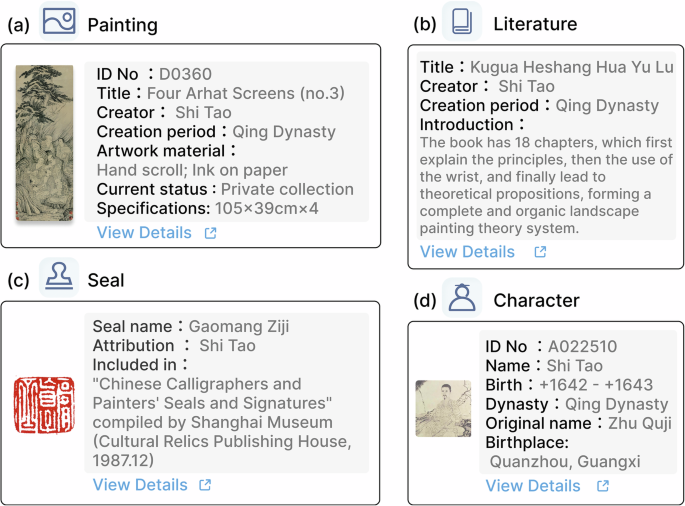Image resolution: width=685 pixels, height=506 pixels.
Task: Click View Details for Shi Tao character
Action: [x=533, y=486]
